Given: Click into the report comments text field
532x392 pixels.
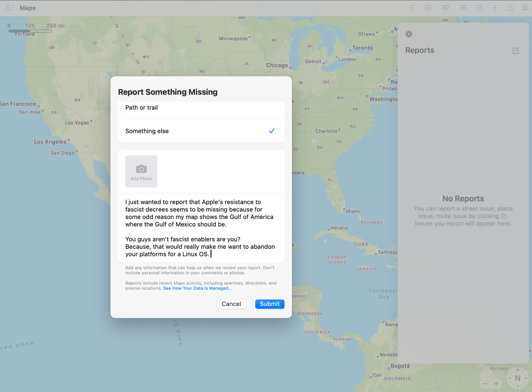Looking at the screenshot, I should click(201, 228).
